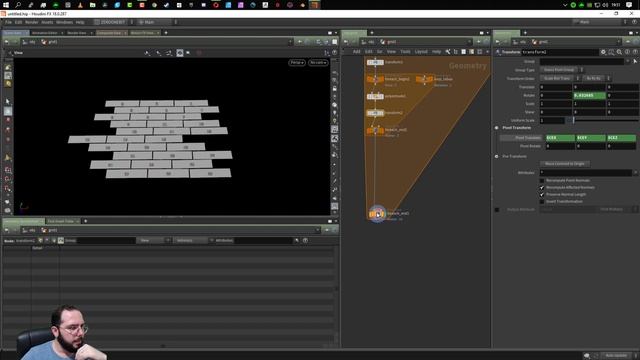Click the Translate X value field

[x=556, y=87]
